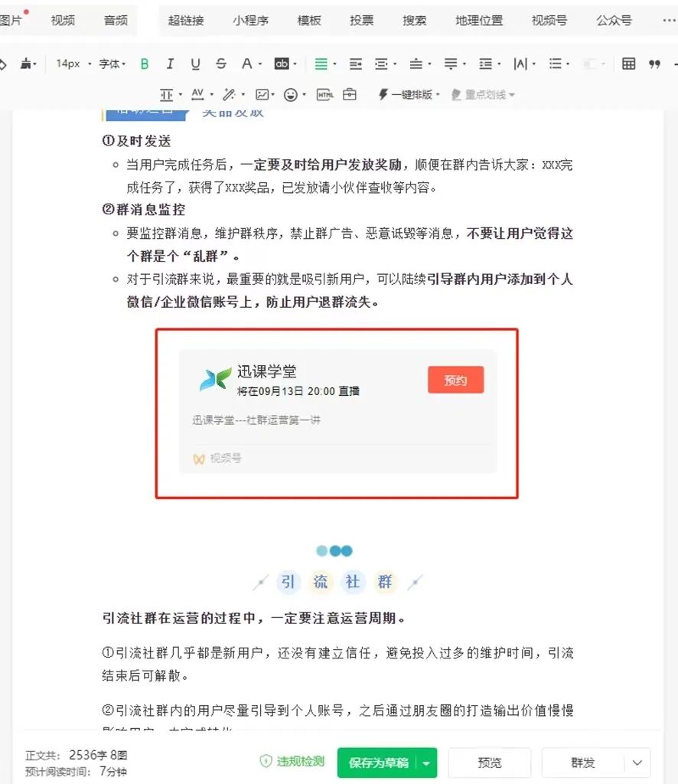Open the image insert icon in the toolbar
The height and width of the screenshot is (784, 678).
click(263, 93)
